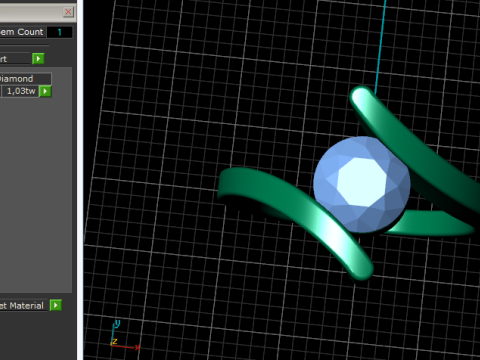The width and height of the screenshot is (480, 360).
Task: Click the Material label button
Action: 23,306
